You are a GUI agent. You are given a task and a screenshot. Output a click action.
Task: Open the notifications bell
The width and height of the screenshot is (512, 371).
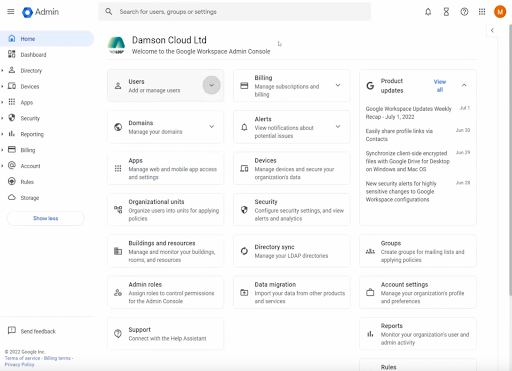click(x=428, y=12)
